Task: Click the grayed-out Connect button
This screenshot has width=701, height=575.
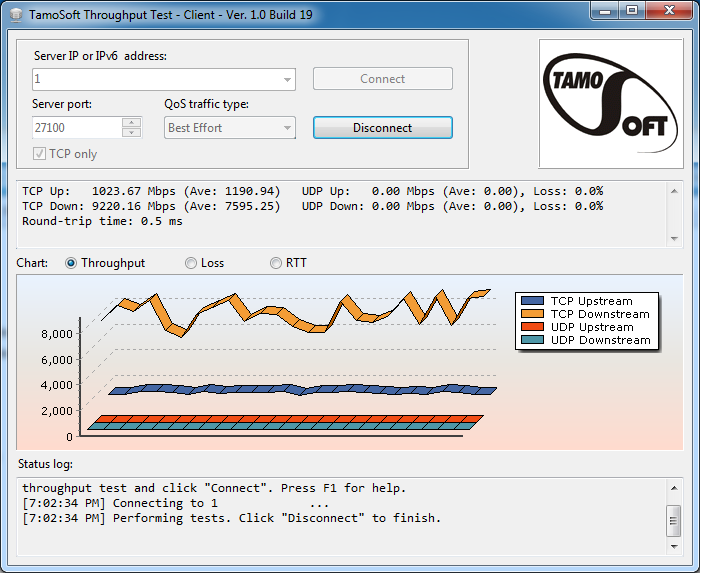Action: click(383, 79)
